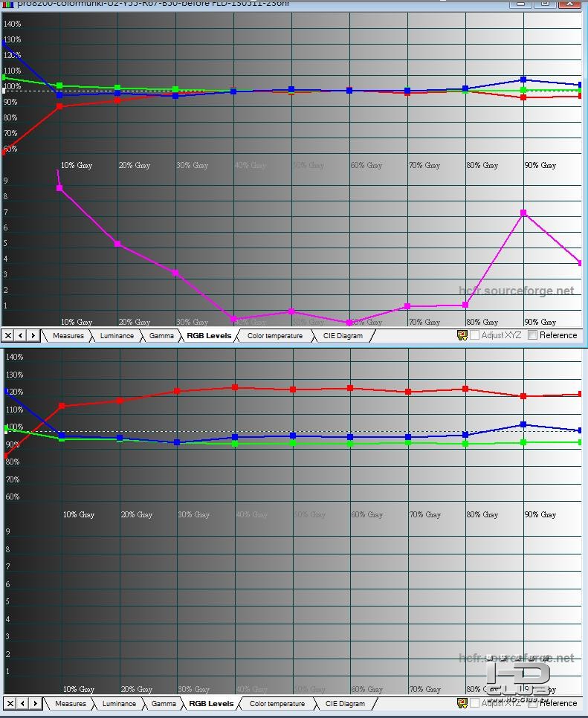Viewport: 588px width, 718px height.
Task: Show Color temperature tab in upper window
Action: click(x=275, y=336)
